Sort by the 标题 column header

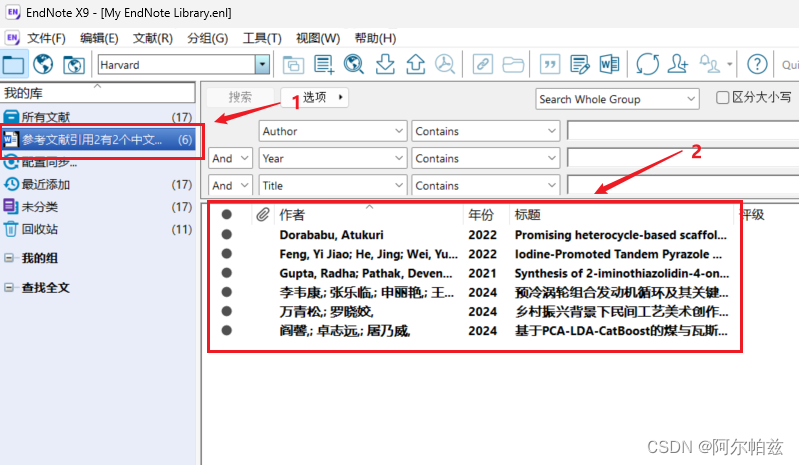click(622, 215)
